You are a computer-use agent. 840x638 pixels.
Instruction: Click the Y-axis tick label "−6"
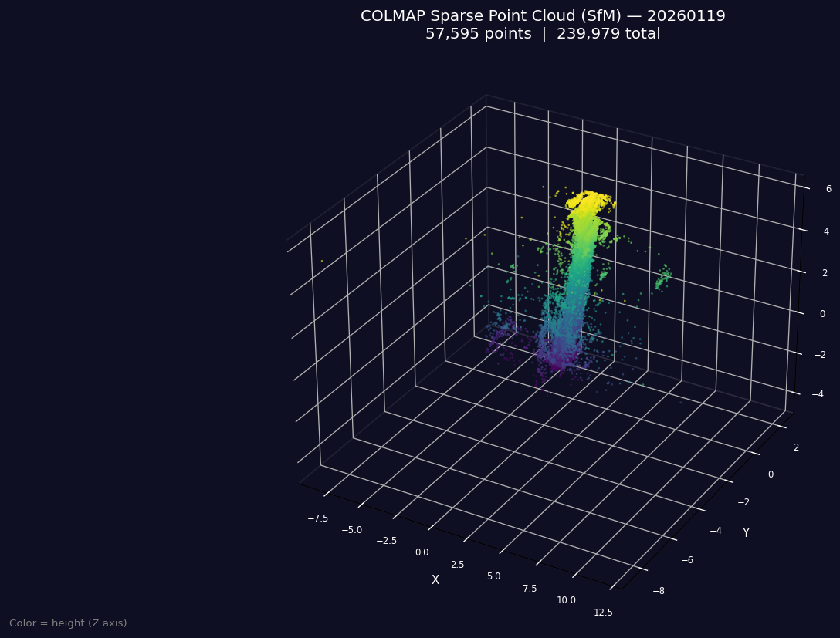687,560
